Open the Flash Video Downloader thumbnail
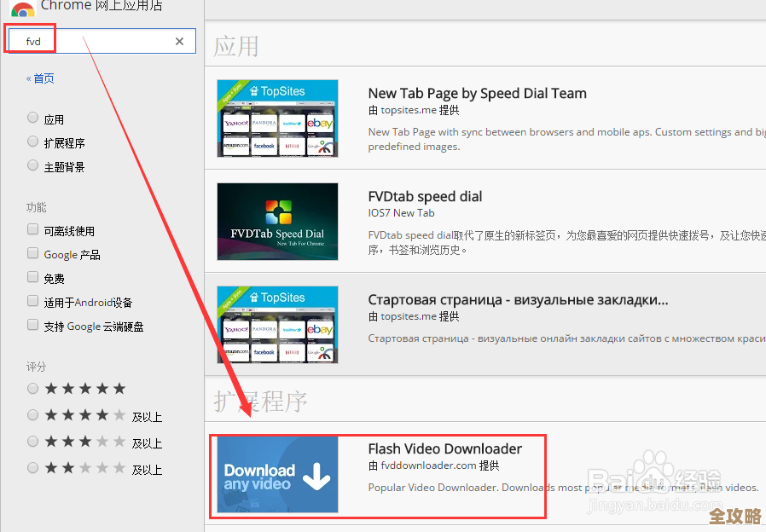The image size is (766, 532). [277, 475]
